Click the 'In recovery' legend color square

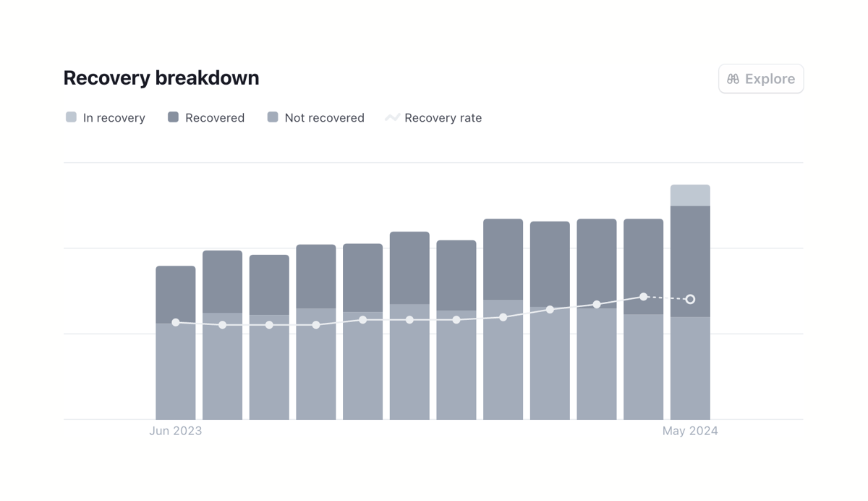(70, 117)
